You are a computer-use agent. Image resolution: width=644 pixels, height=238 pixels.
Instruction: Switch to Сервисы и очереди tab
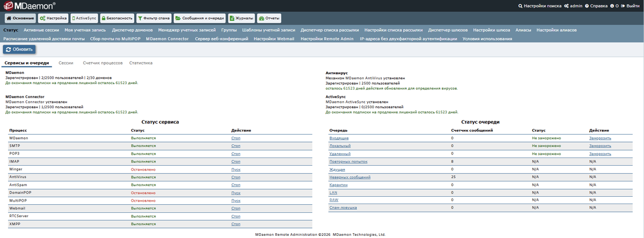[x=27, y=63]
